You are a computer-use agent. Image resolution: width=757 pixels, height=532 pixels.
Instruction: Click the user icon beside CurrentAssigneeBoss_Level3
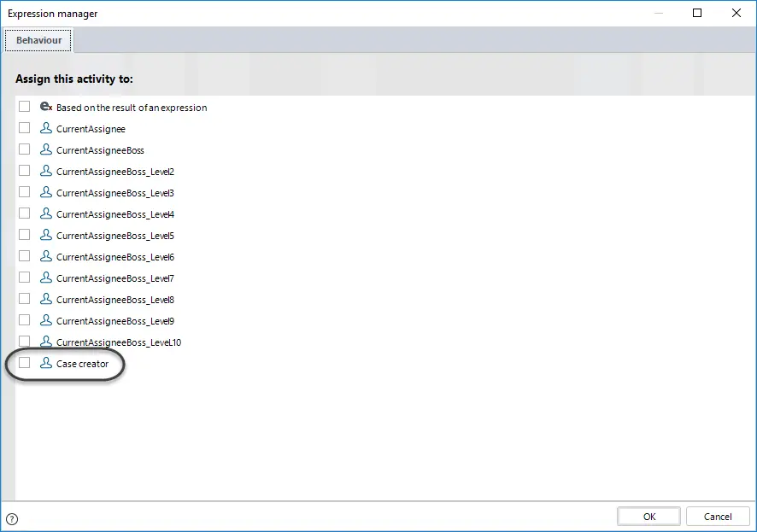point(46,192)
